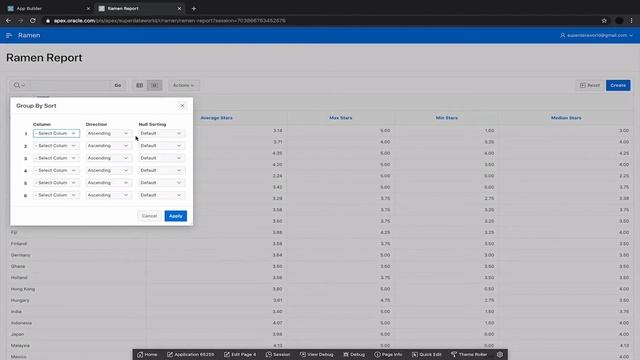
Task: Open the Actions menu
Action: pyautogui.click(x=184, y=85)
